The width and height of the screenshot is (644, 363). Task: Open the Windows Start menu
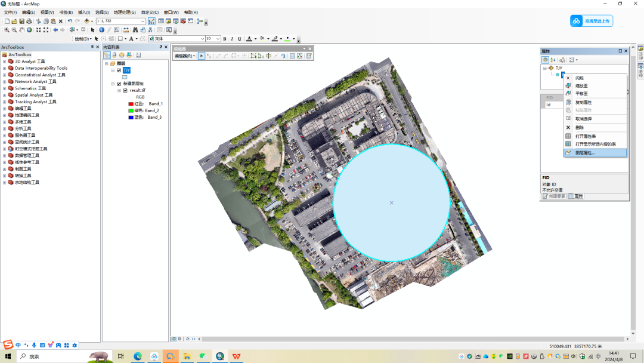(x=8, y=356)
